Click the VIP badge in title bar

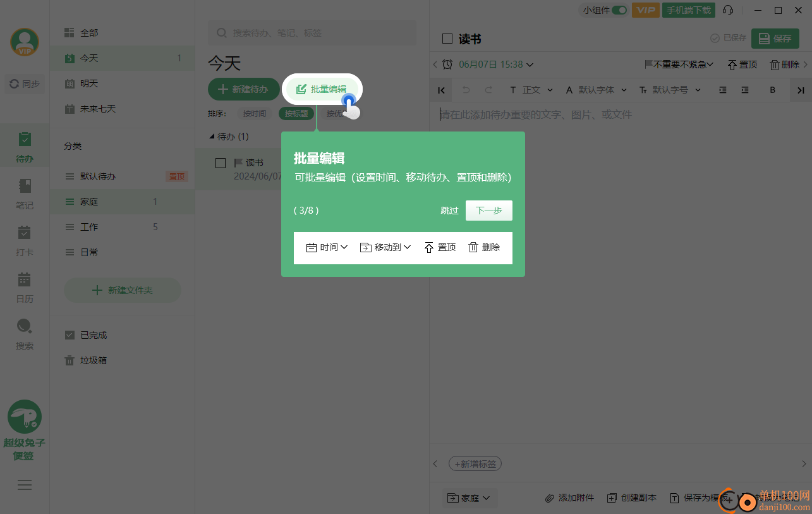tap(645, 10)
